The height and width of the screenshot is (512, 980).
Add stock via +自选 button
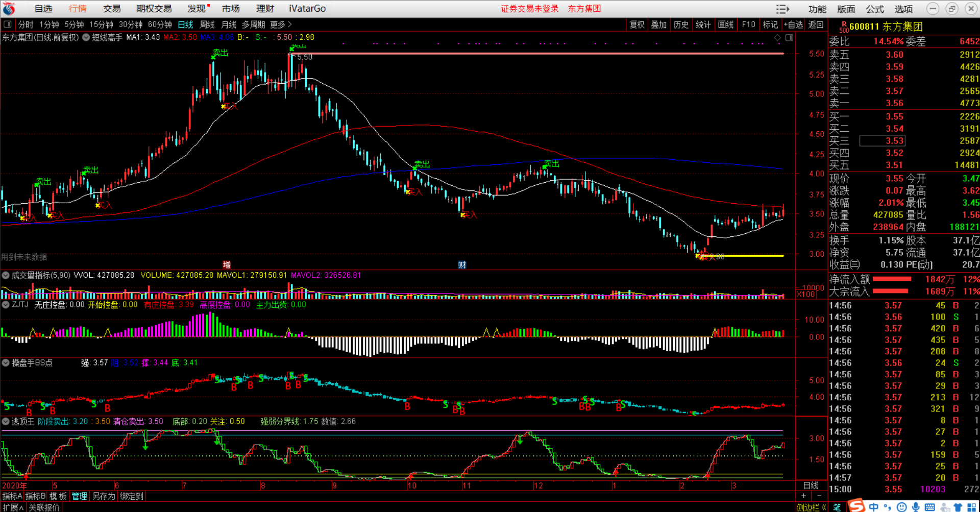coord(794,25)
